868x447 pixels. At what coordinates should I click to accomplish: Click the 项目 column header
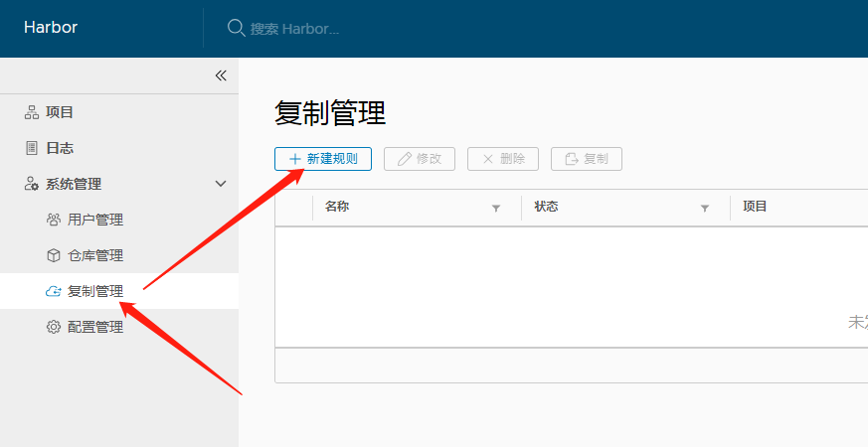[755, 207]
